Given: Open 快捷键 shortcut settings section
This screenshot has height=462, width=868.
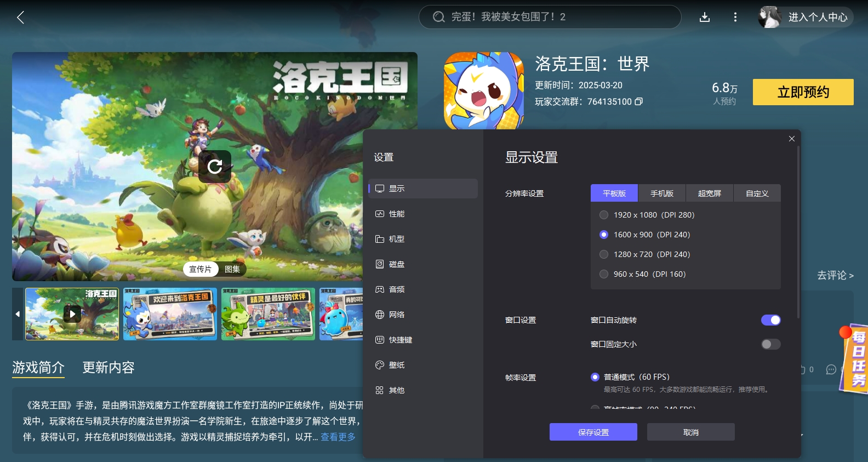Looking at the screenshot, I should pos(423,340).
